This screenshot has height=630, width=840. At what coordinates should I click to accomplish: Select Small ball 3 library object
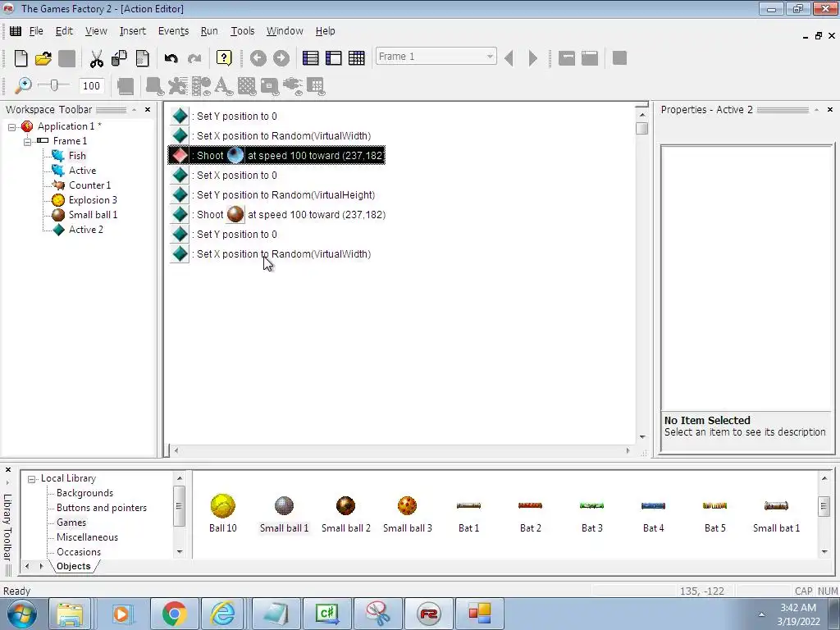407,513
